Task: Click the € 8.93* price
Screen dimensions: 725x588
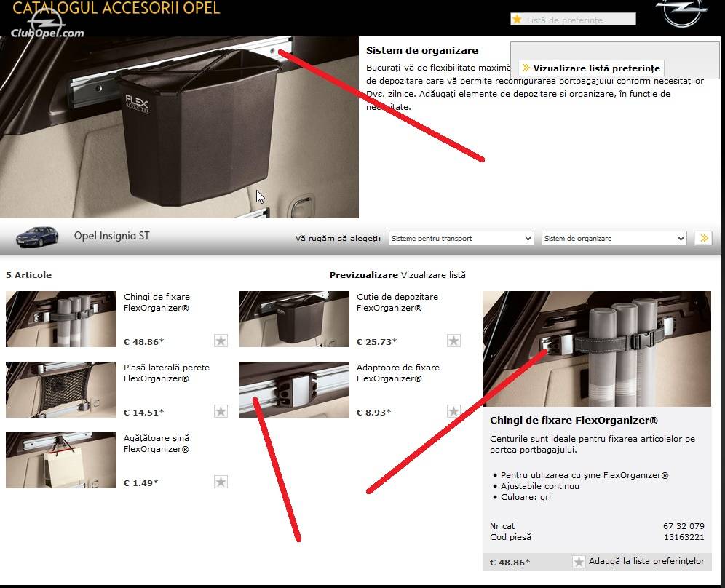Action: pos(373,413)
